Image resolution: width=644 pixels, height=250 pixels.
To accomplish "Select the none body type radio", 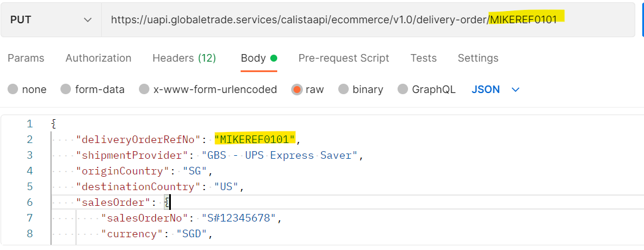I will click(13, 90).
